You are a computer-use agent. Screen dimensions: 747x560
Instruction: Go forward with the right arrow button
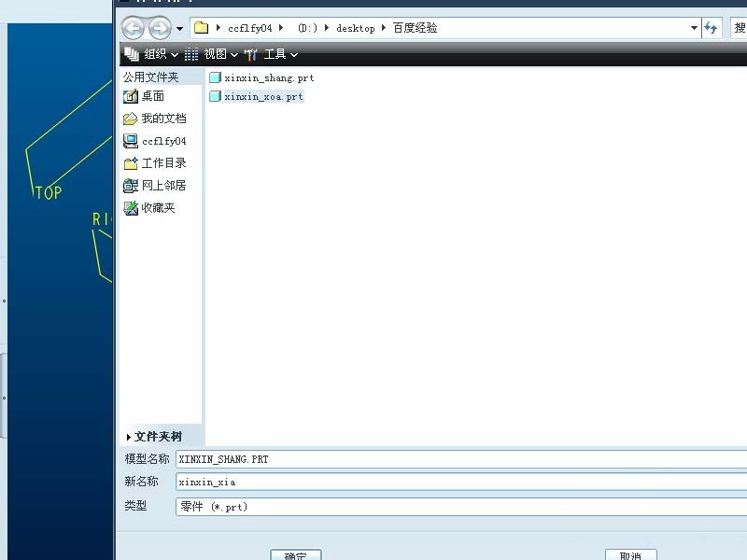pyautogui.click(x=160, y=28)
